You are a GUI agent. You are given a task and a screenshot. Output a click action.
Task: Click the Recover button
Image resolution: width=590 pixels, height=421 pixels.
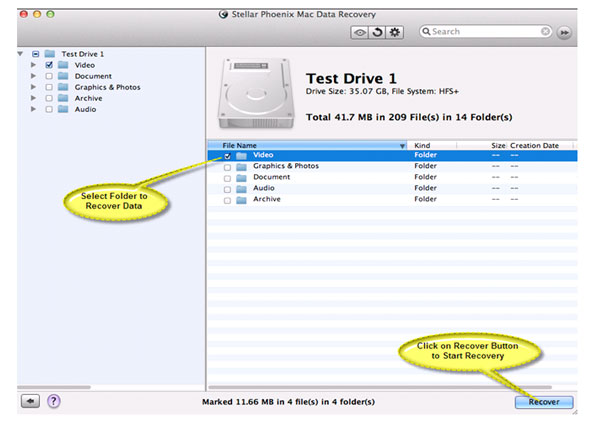544,402
